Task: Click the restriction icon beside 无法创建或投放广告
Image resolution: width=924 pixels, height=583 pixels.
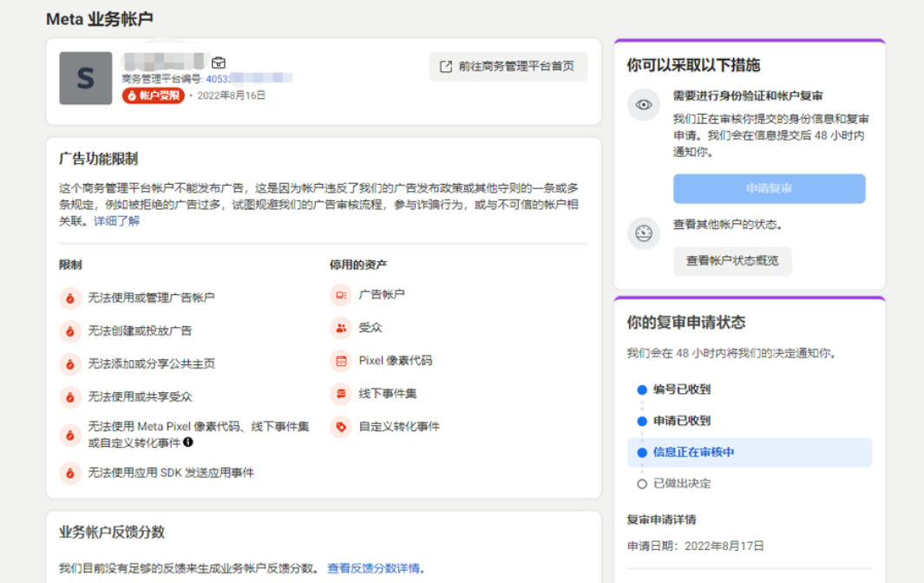Action: (x=69, y=331)
